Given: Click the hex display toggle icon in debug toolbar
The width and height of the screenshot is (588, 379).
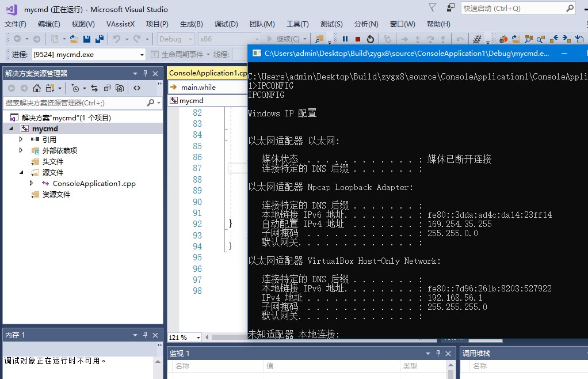Looking at the screenshot, I should click(477, 39).
